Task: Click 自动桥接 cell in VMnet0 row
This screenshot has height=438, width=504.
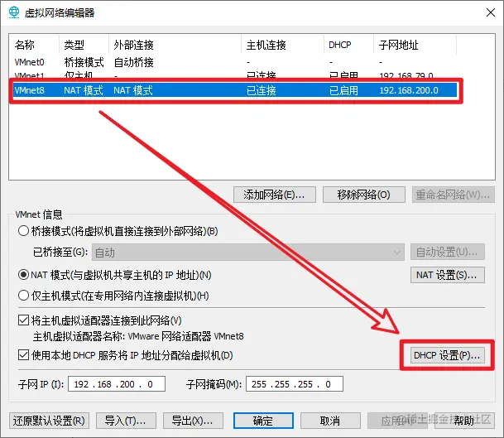Action: click(134, 62)
